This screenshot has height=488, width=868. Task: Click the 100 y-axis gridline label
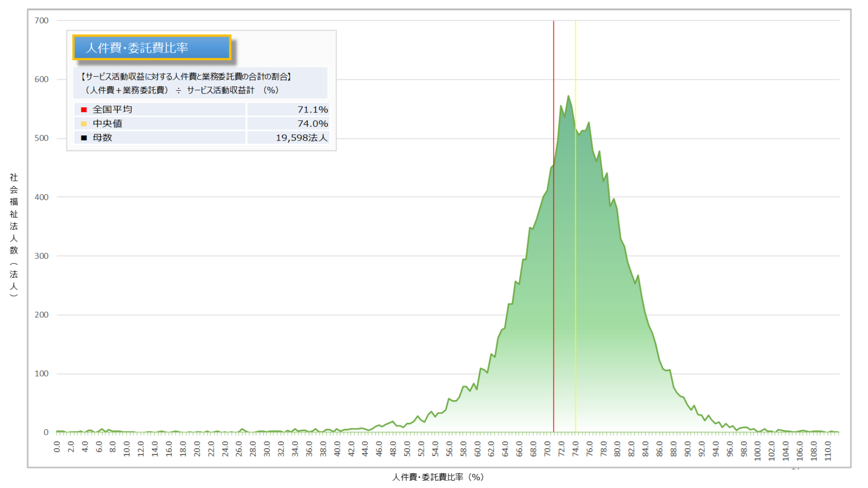click(x=42, y=374)
